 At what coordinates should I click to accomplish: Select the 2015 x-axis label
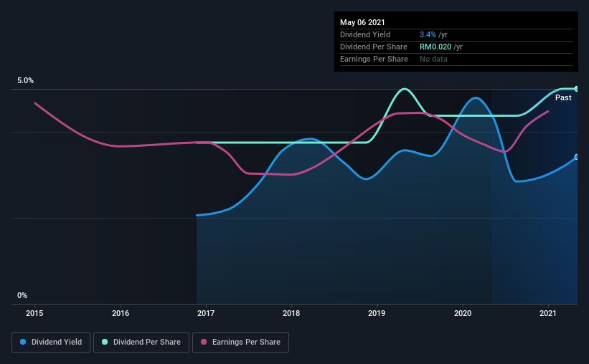point(34,313)
